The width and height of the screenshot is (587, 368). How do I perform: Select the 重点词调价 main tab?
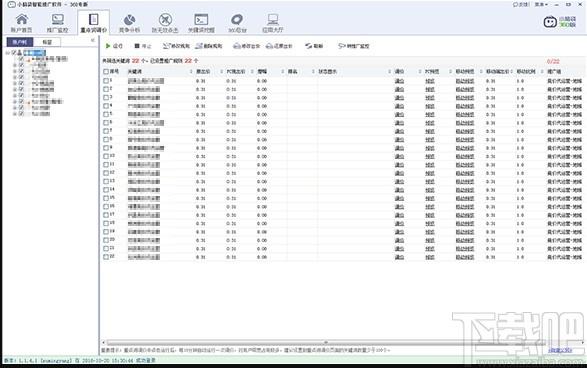pyautogui.click(x=94, y=22)
